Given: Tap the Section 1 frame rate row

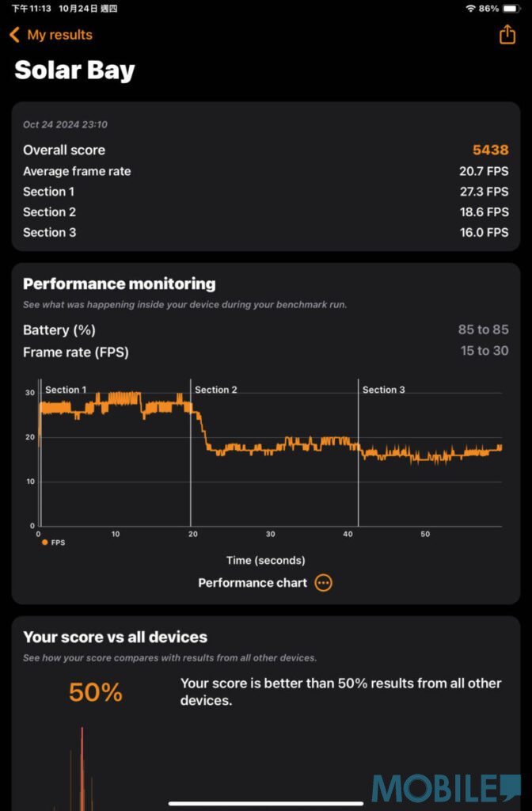Looking at the screenshot, I should click(x=265, y=192).
